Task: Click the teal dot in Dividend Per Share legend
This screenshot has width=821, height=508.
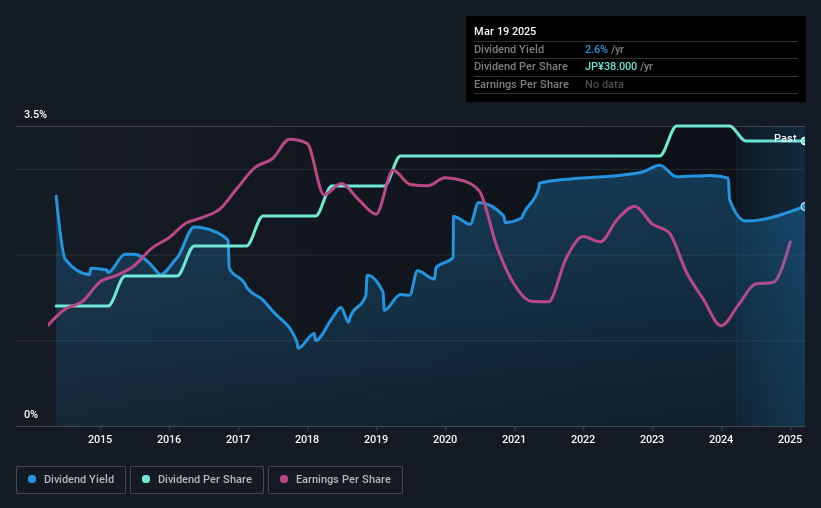Action: click(146, 479)
